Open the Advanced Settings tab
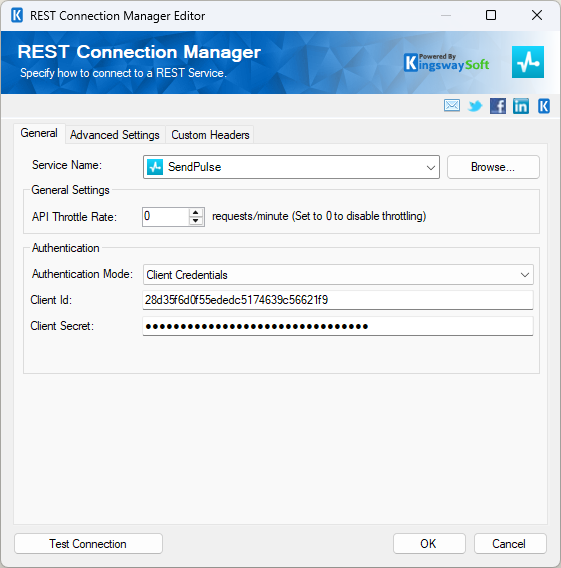 click(x=115, y=135)
